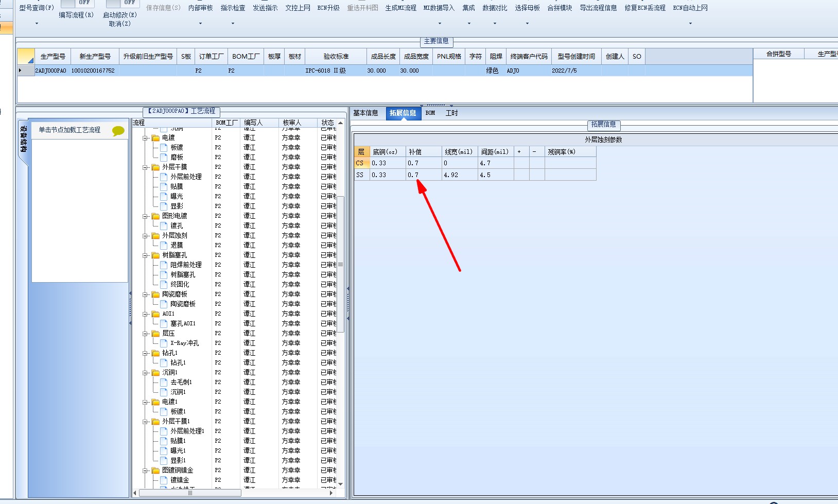The image size is (838, 504).
Task: Click the 验收标准 column header
Action: click(x=336, y=57)
